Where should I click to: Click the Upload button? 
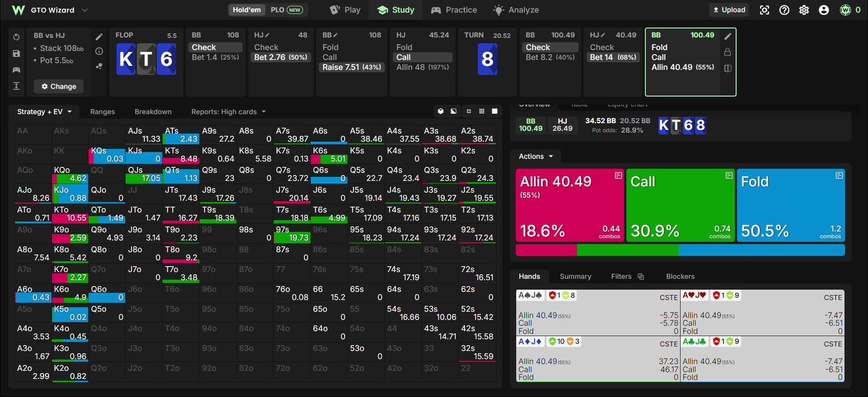click(x=729, y=10)
